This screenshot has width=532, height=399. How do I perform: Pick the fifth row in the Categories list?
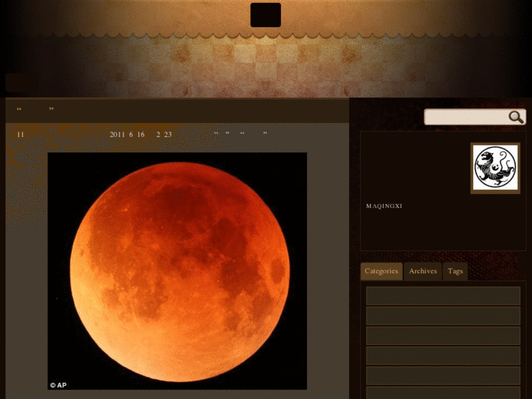coord(443,375)
